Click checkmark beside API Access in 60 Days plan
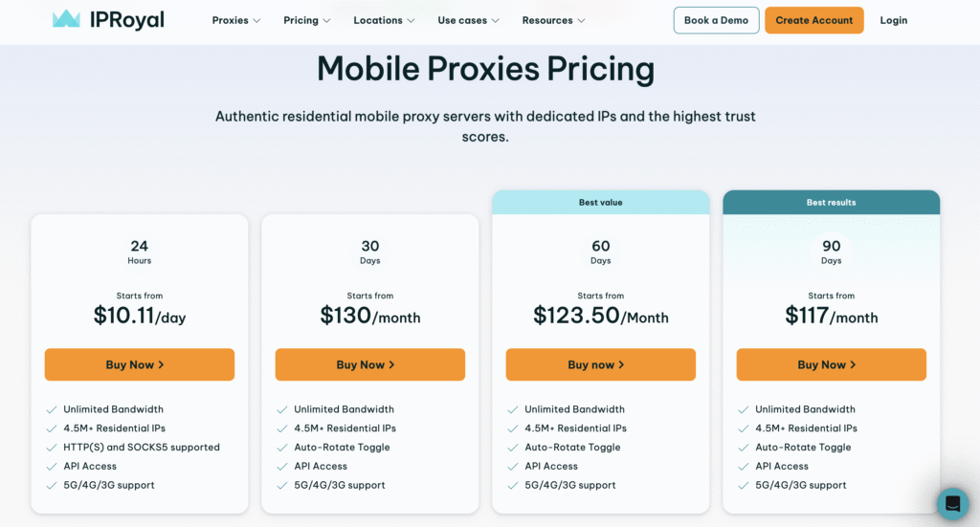The image size is (980, 527). click(x=513, y=467)
